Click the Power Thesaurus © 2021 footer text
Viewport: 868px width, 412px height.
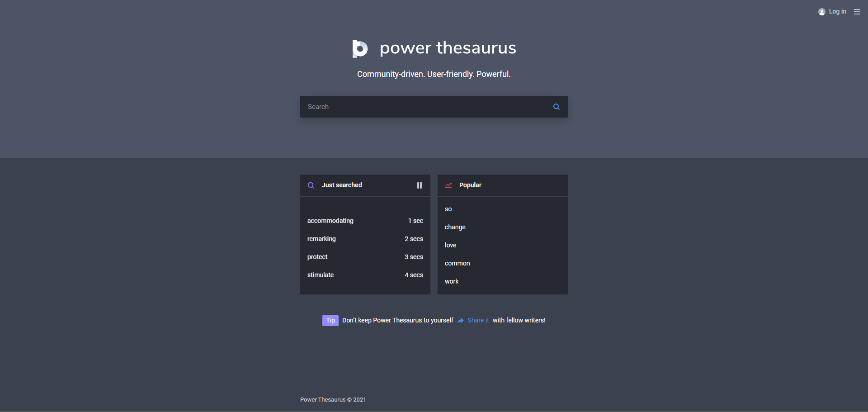(x=333, y=400)
